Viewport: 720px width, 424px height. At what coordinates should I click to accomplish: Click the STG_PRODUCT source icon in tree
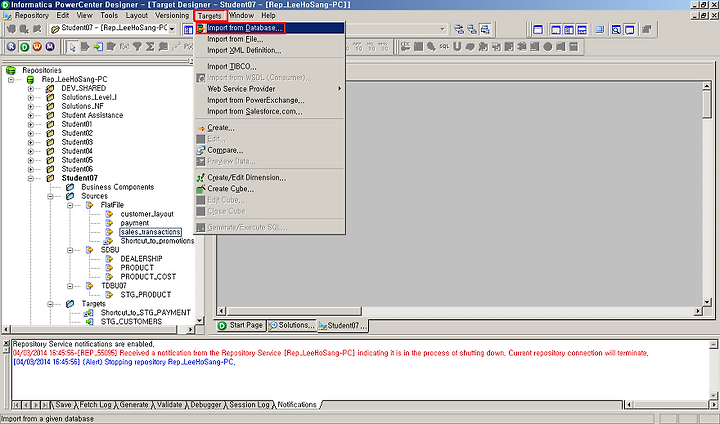(109, 294)
